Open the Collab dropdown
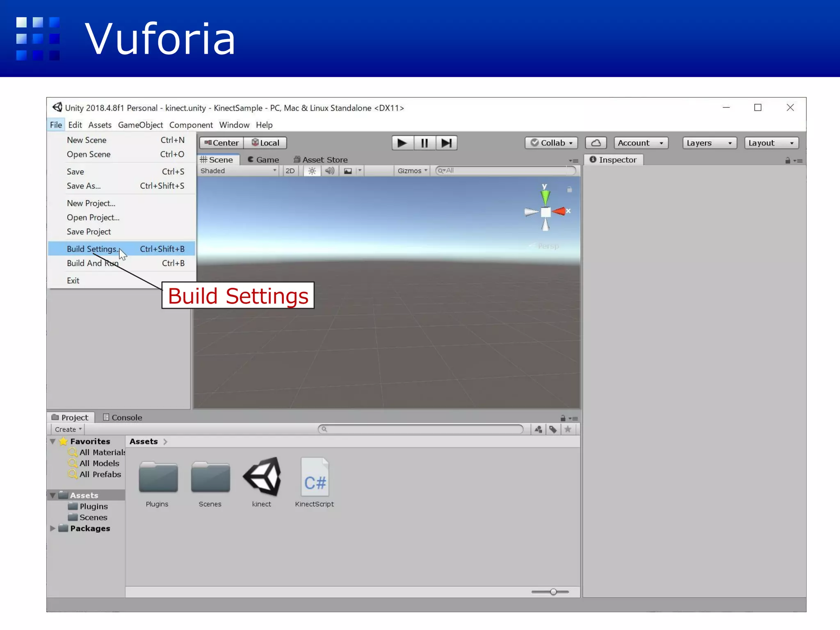Screen dimensions: 840x630 pyautogui.click(x=551, y=143)
